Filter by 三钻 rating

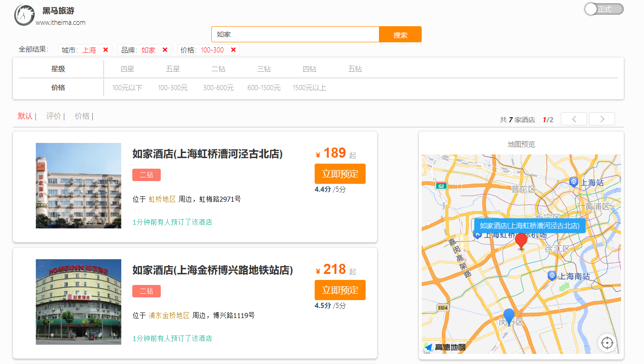264,69
